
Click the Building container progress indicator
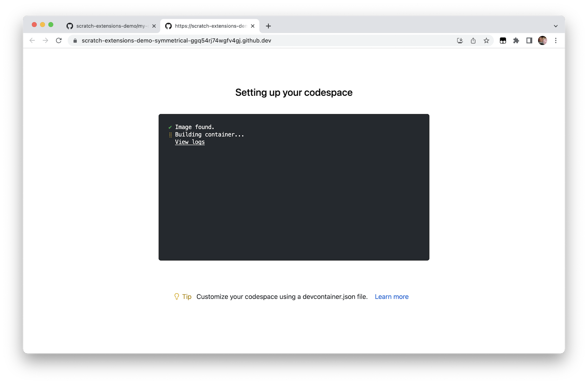point(170,134)
